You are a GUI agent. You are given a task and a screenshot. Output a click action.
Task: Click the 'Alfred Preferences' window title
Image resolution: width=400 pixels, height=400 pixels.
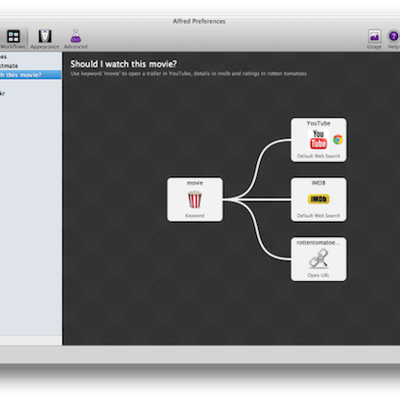point(199,21)
